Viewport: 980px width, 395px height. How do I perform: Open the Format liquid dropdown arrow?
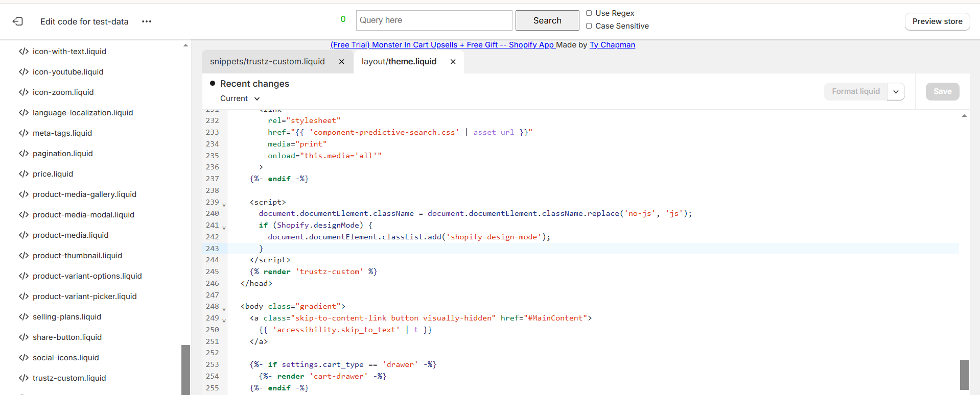click(896, 92)
